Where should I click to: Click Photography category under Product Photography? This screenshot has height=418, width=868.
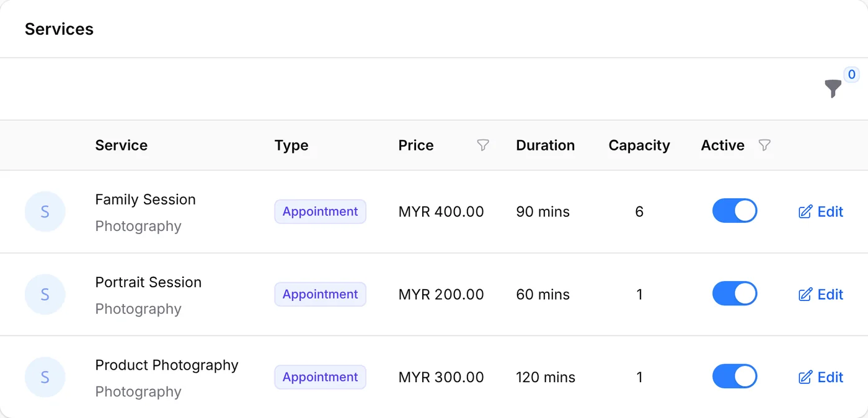coord(138,392)
